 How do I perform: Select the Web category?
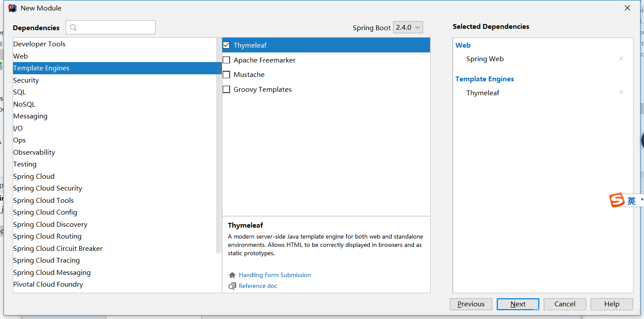point(114,56)
